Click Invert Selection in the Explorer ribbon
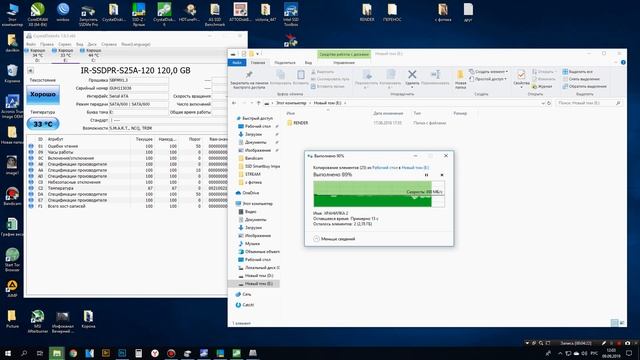This screenshot has width=640, height=360. click(584, 86)
